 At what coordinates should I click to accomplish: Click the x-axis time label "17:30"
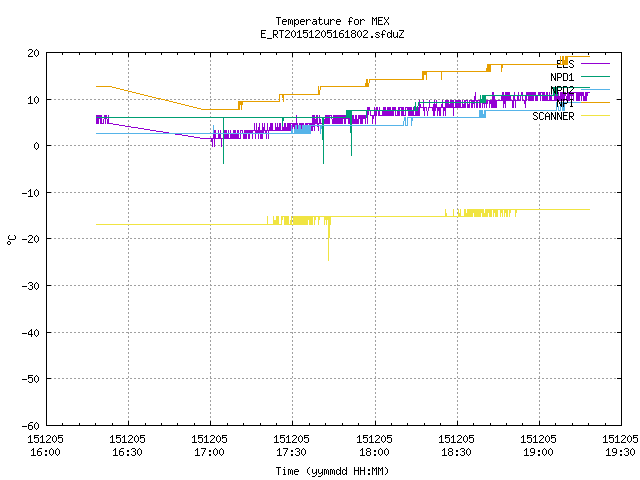291,452
